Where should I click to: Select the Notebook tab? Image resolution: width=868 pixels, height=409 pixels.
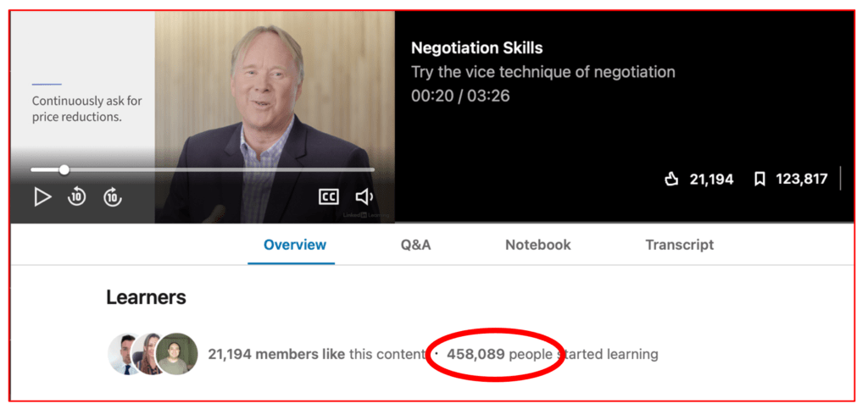pyautogui.click(x=537, y=245)
